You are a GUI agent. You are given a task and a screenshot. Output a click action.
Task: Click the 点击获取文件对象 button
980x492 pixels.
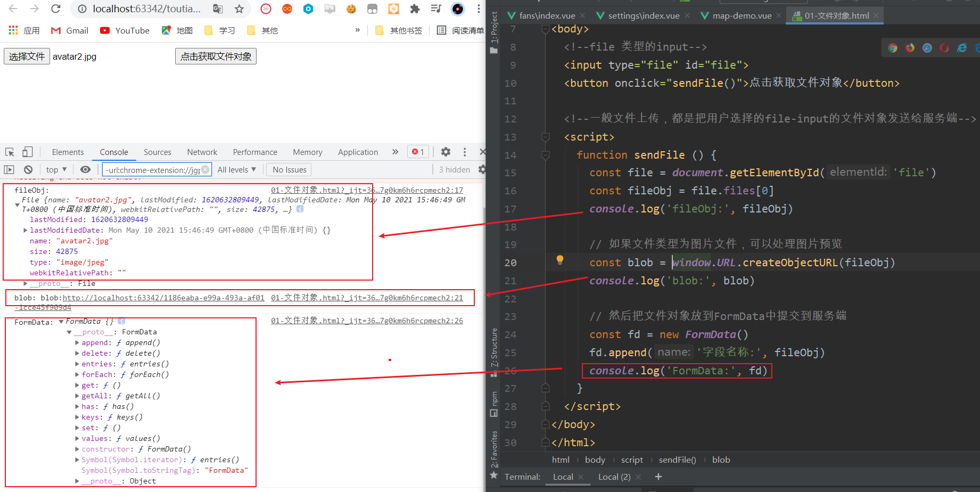216,56
